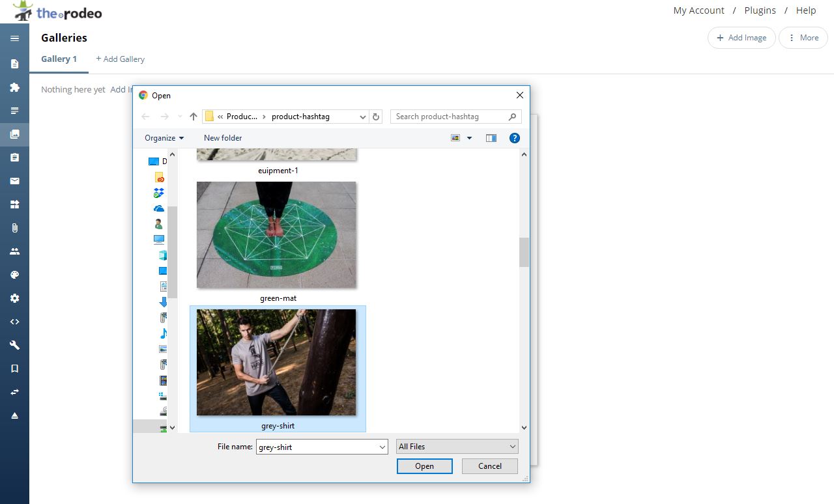Select the Music note item in navigation tree
This screenshot has height=504, width=834.
pyautogui.click(x=163, y=333)
